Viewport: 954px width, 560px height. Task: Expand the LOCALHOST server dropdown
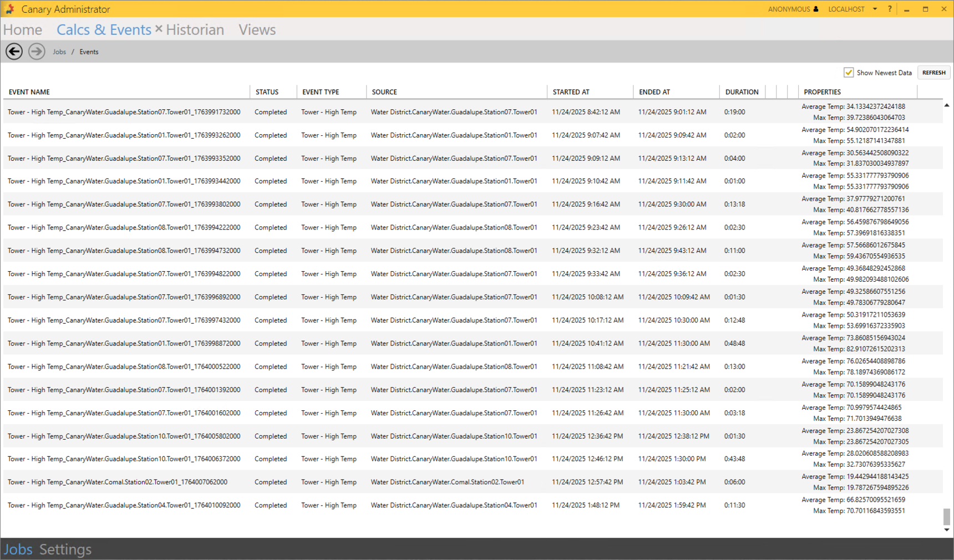click(875, 9)
